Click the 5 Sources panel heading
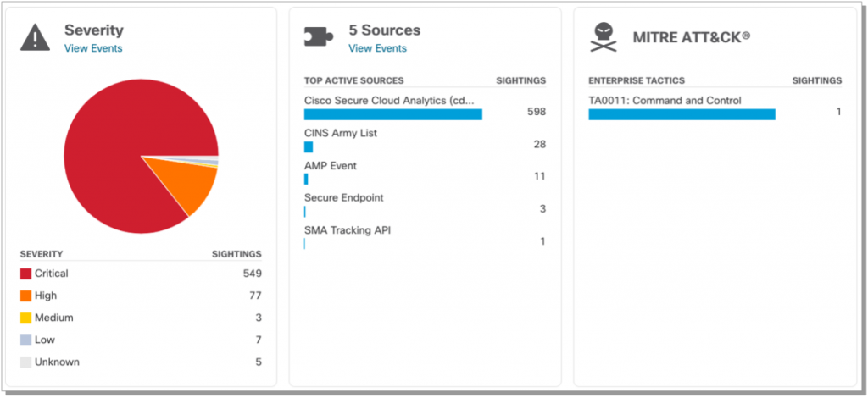Screen dimensions: 868x398 point(385,30)
